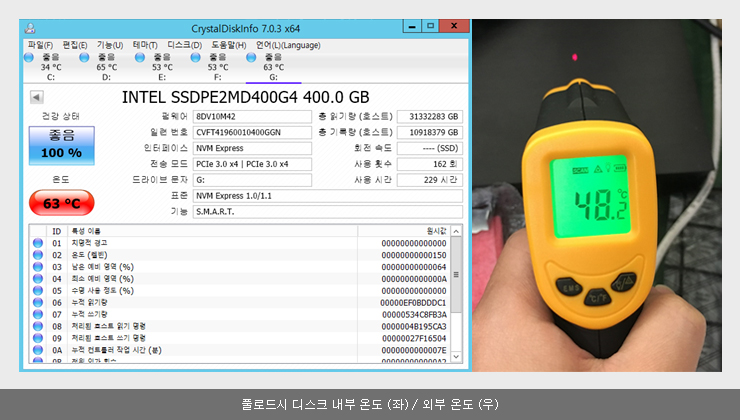Click the blue status orb for drive G:
Screen dimensions: 740x420
tap(251, 58)
